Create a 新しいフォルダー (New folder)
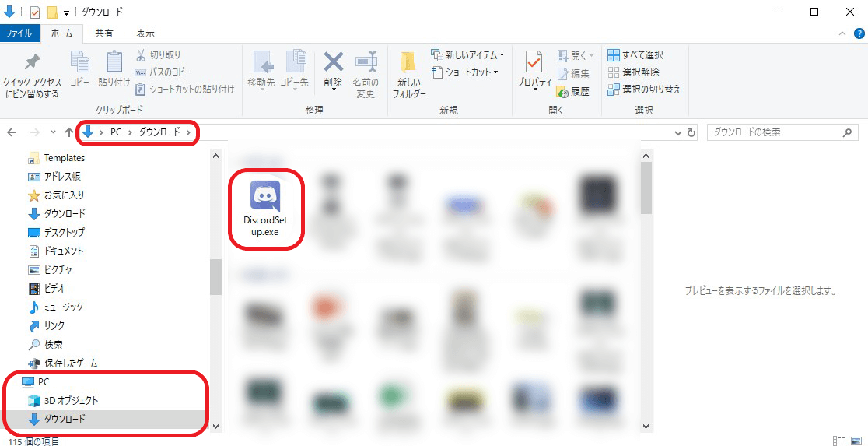Viewport: 868px width, 446px height. (x=408, y=75)
